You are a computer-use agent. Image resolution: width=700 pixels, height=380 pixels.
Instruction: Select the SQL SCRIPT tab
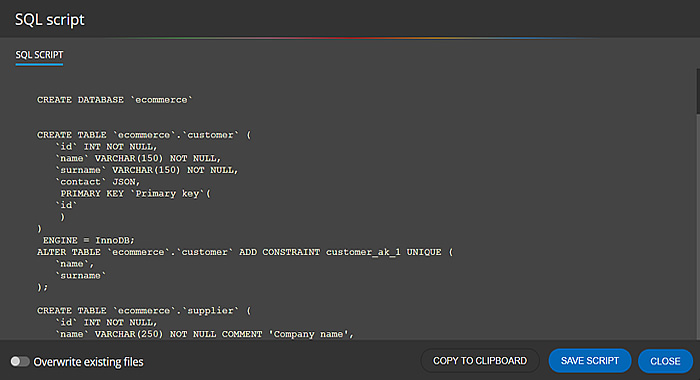[x=39, y=55]
